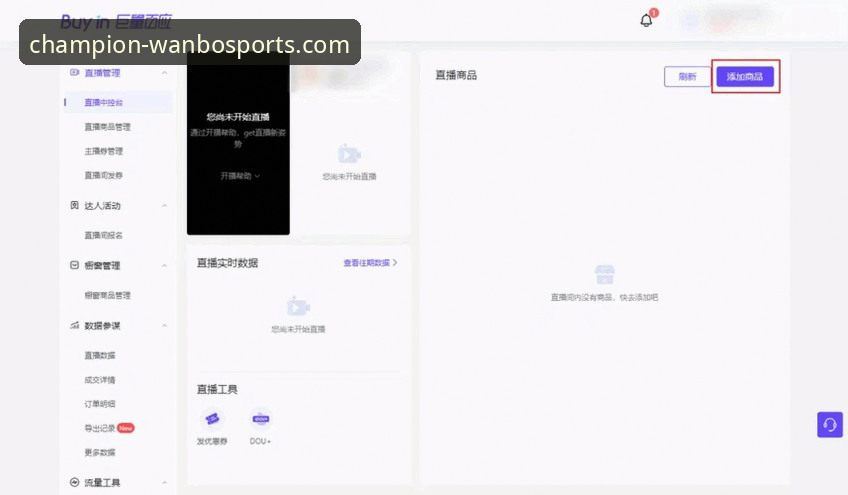The width and height of the screenshot is (848, 495).
Task: Open 直播间发券 in the sidebar
Action: coord(103,175)
